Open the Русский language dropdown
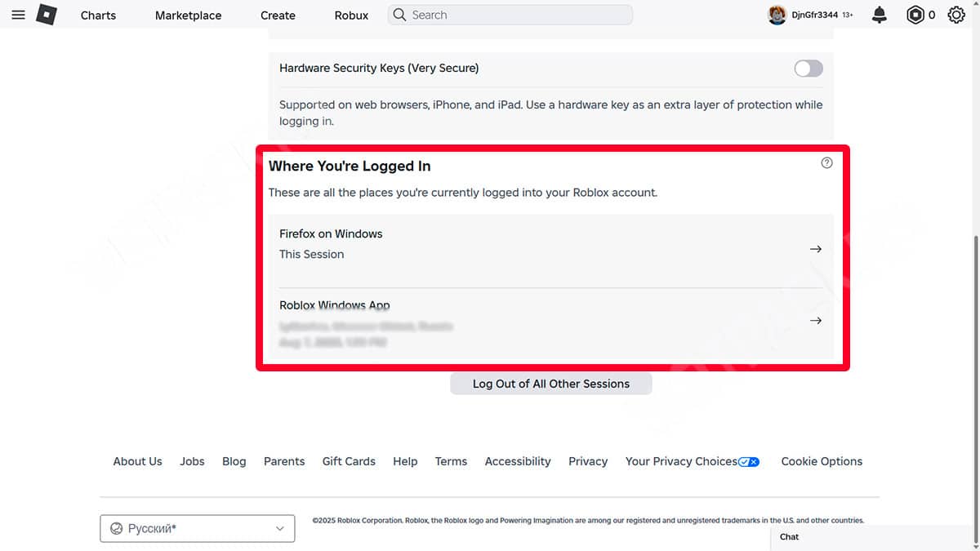The height and width of the screenshot is (551, 980). [x=197, y=528]
